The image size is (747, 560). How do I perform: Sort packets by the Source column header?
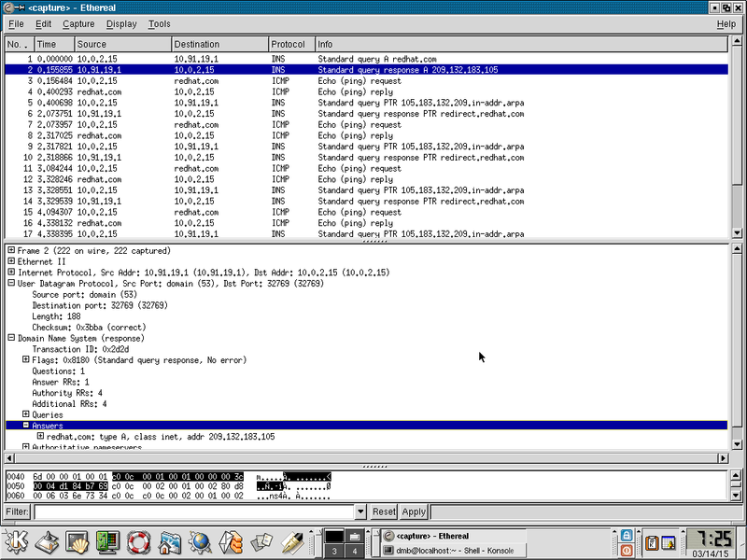123,44
